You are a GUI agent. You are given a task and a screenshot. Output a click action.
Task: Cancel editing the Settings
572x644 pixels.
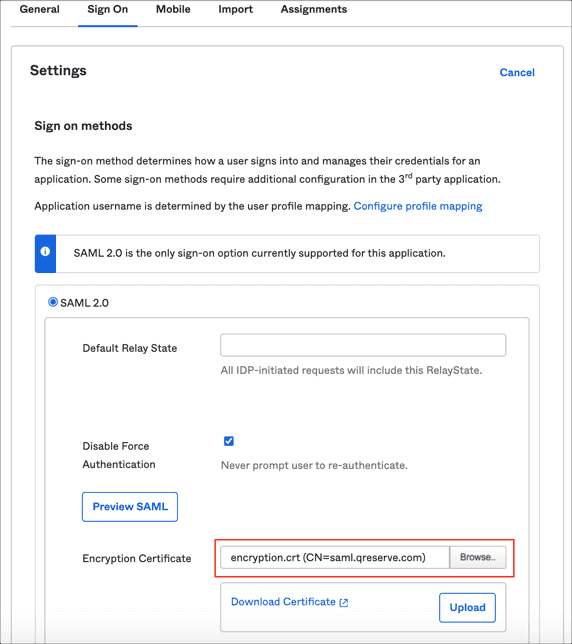[517, 72]
